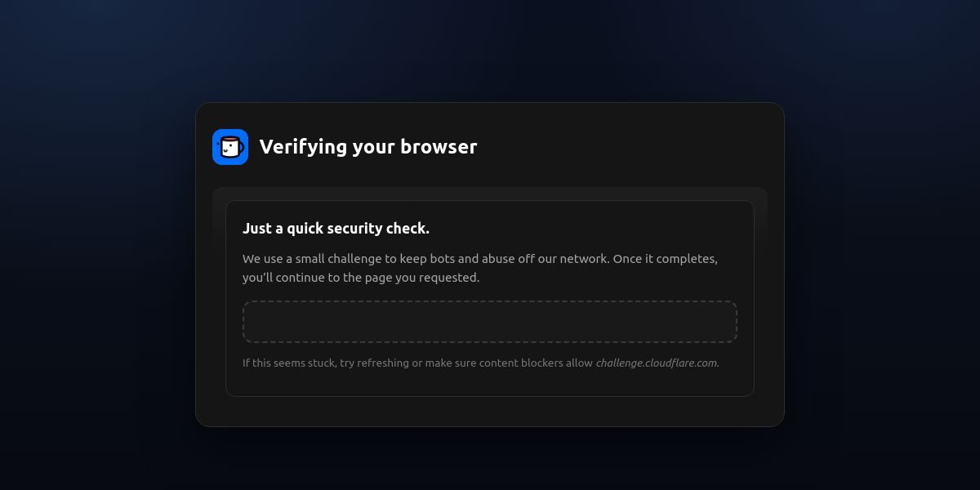Image resolution: width=980 pixels, height=490 pixels.
Task: Click inside the dashed challenge placeholder box
Action: 490,322
